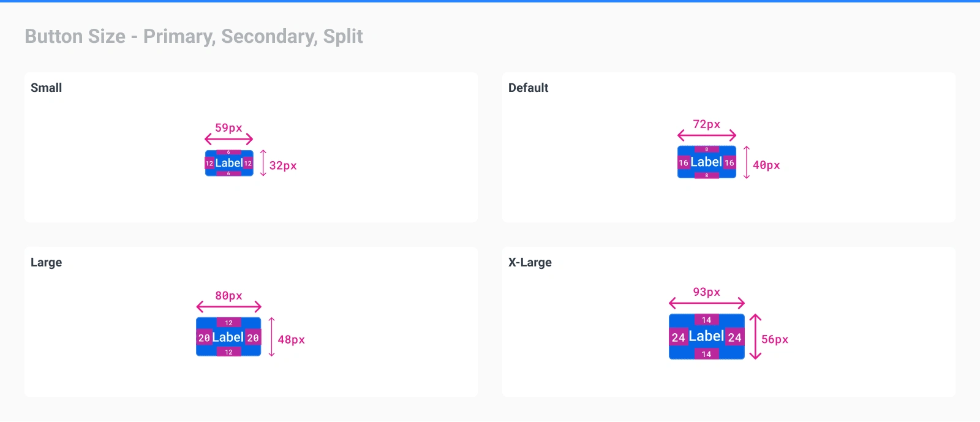
Task: Click the horizontal arrow above the X-Large button
Action: (707, 303)
